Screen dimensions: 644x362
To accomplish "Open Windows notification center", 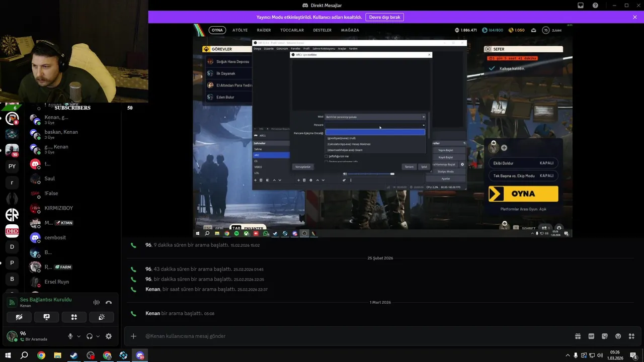I will (x=634, y=355).
